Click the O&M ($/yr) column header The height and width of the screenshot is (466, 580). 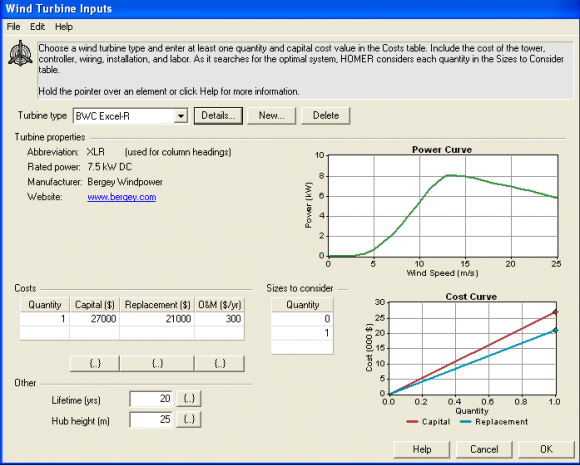click(219, 305)
